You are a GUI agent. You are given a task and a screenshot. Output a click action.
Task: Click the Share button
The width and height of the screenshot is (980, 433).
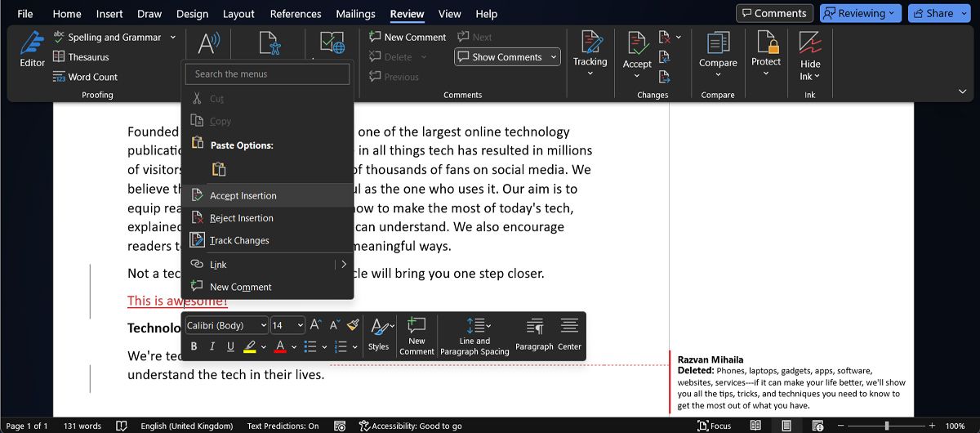(938, 13)
